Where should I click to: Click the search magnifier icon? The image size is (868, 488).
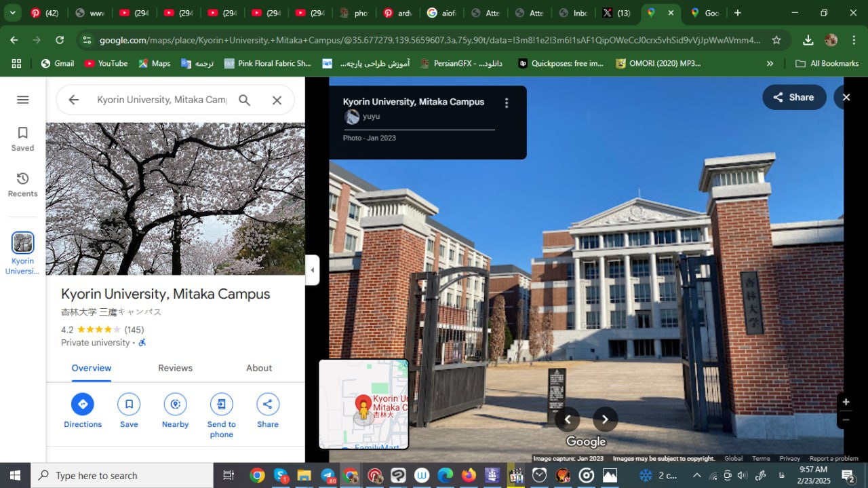tap(245, 100)
